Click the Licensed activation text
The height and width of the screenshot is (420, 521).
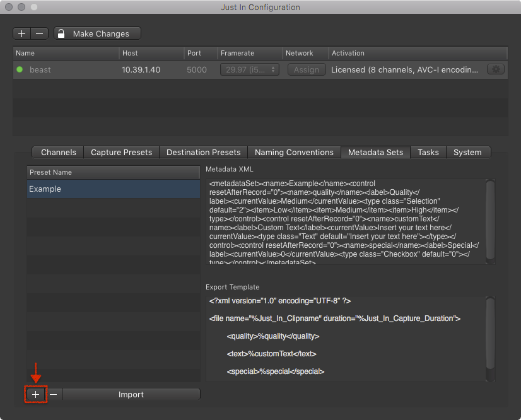[x=404, y=70]
